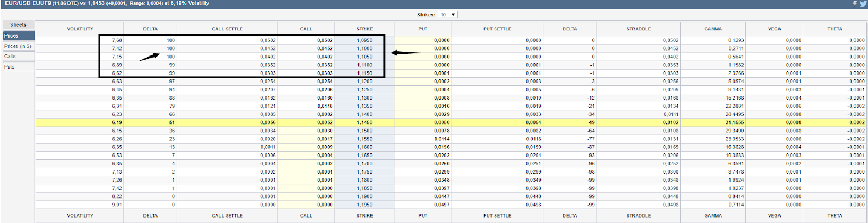Image resolution: width=868 pixels, height=223 pixels.
Task: Click THETA header in top header row
Action: (835, 29)
